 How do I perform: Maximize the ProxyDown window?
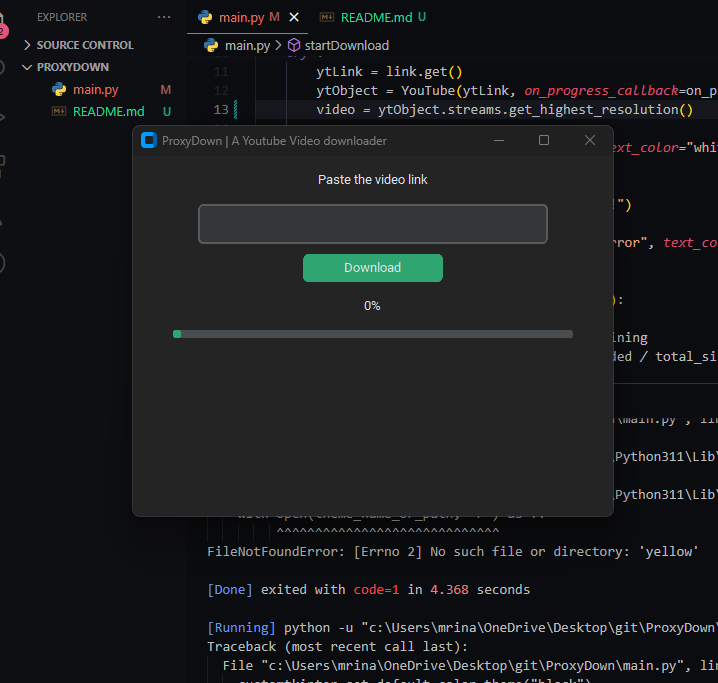click(x=544, y=140)
